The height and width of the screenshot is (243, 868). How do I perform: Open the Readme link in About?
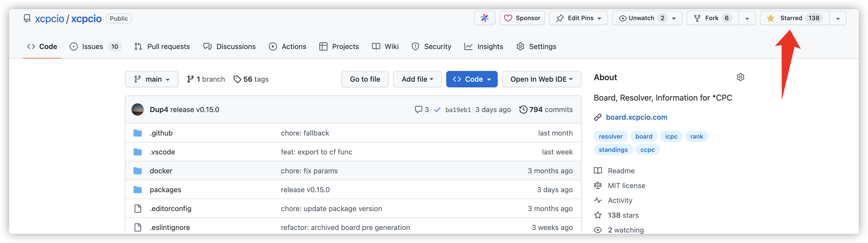(x=614, y=171)
